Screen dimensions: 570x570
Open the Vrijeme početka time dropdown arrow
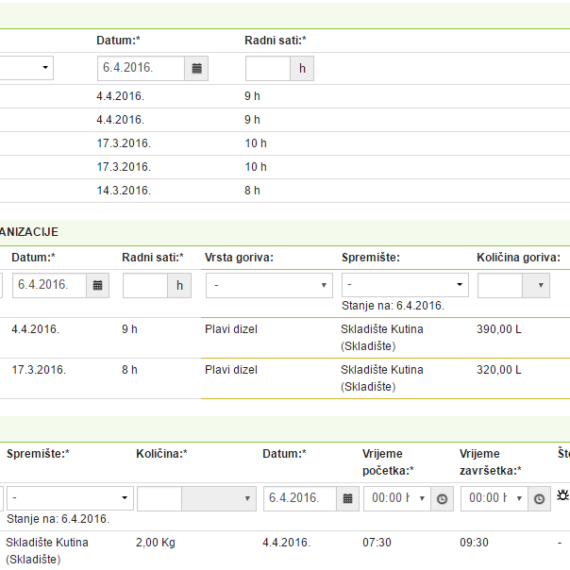422,498
